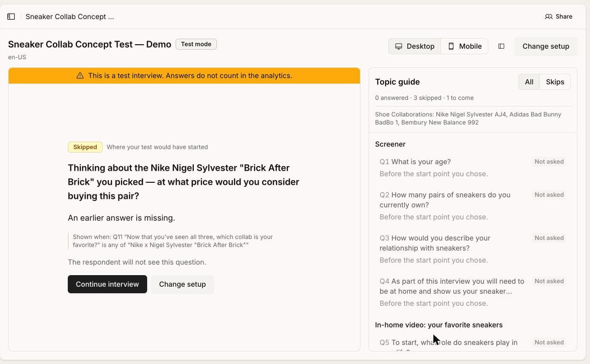The image size is (590, 364).
Task: Click the Nike Nigel Sylvester price question
Action: (184, 182)
